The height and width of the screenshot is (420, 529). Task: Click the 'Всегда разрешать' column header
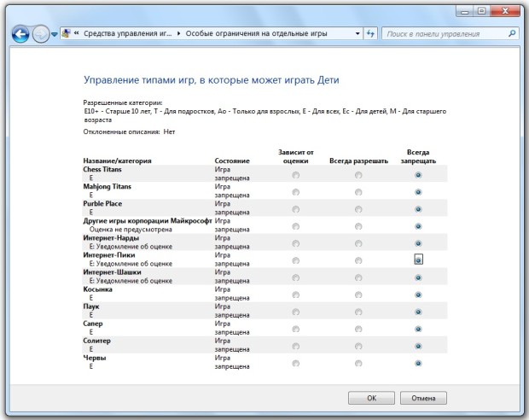click(x=358, y=160)
